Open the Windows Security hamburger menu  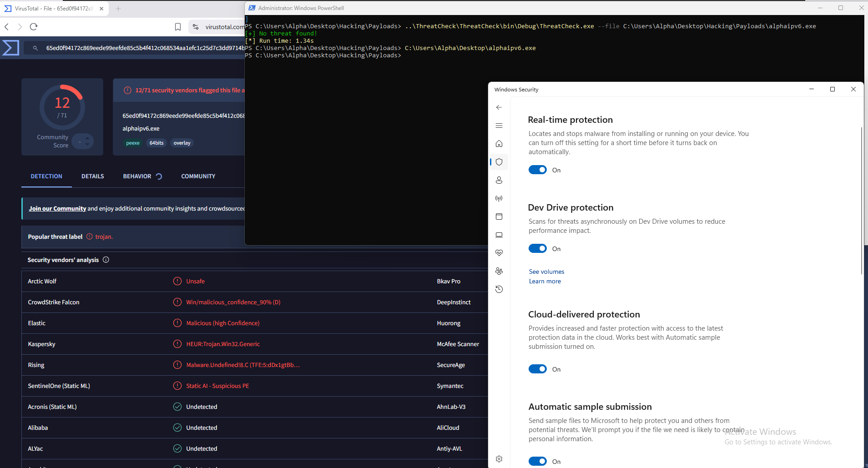pyautogui.click(x=499, y=126)
